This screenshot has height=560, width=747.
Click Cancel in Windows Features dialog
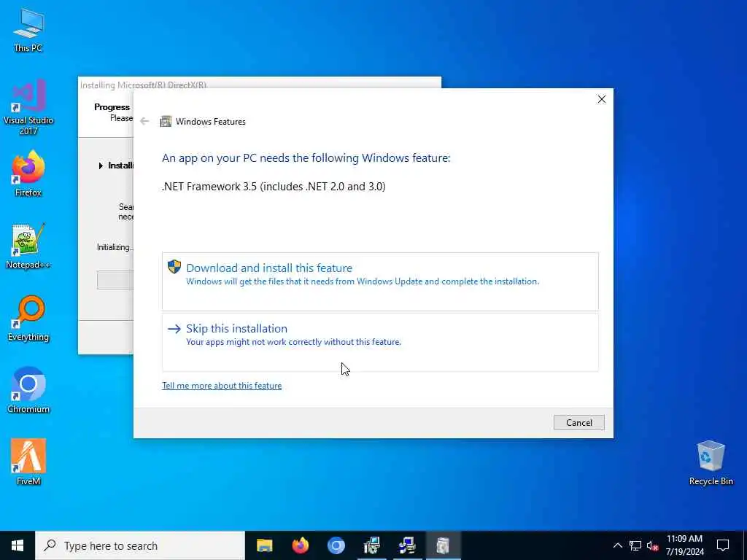point(578,423)
